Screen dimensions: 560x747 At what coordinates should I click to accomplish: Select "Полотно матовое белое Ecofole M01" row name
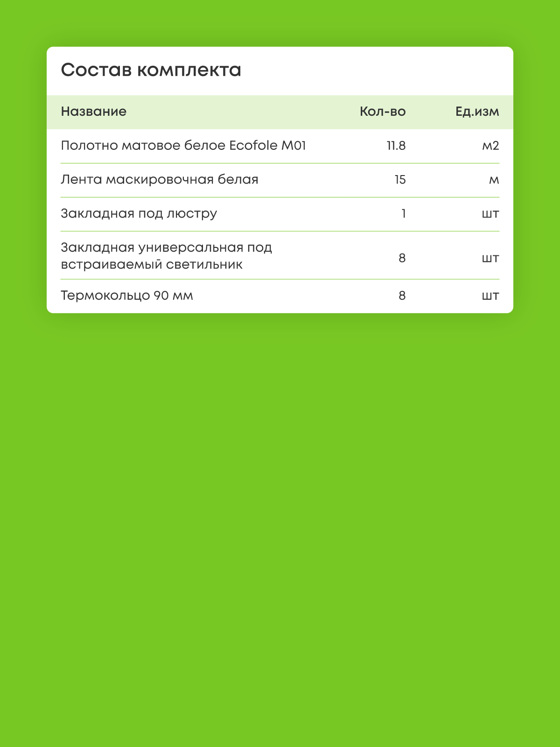pos(183,146)
